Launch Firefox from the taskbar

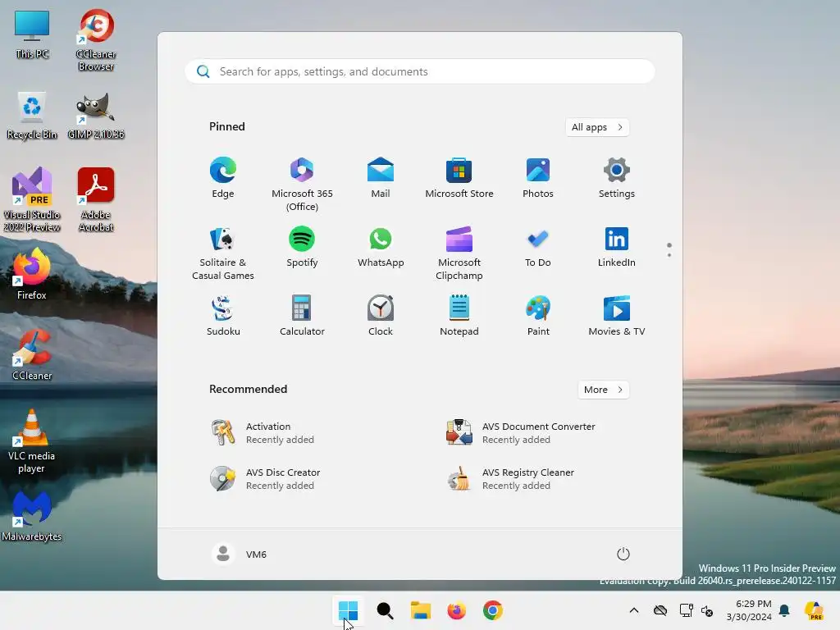[456, 610]
